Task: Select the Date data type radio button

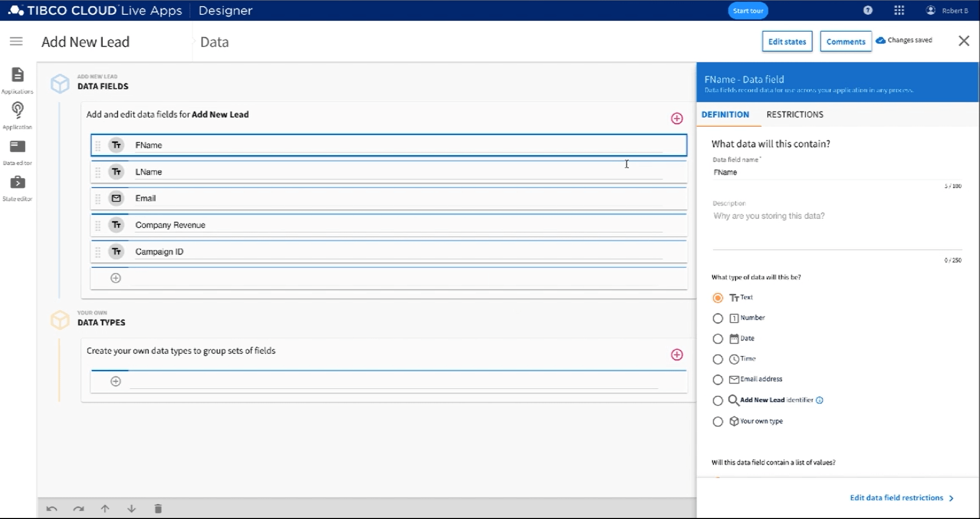Action: pyautogui.click(x=718, y=339)
